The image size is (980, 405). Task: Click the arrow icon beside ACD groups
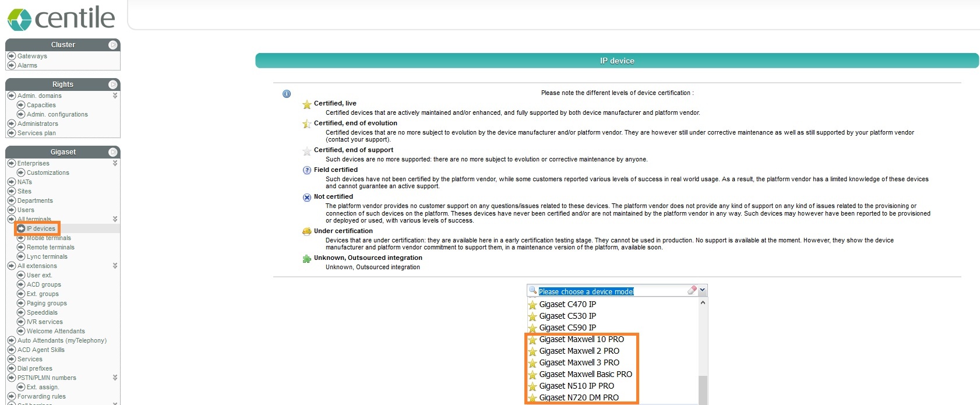point(21,284)
